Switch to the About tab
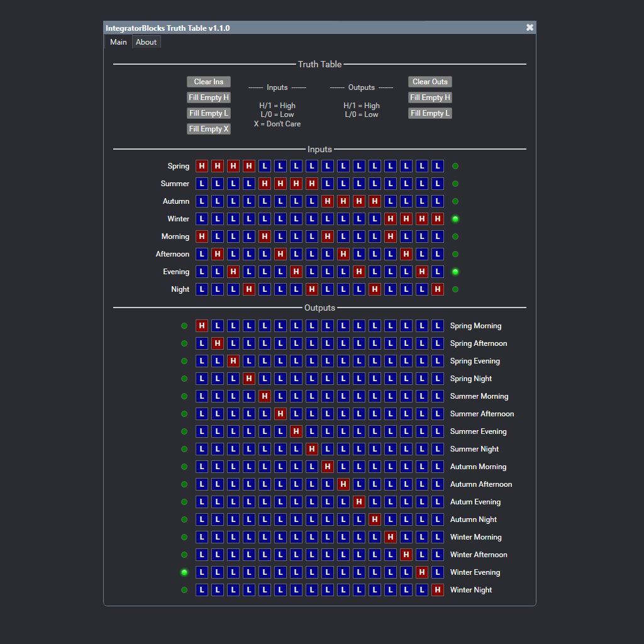Screen dimensions: 644x644 [x=146, y=42]
